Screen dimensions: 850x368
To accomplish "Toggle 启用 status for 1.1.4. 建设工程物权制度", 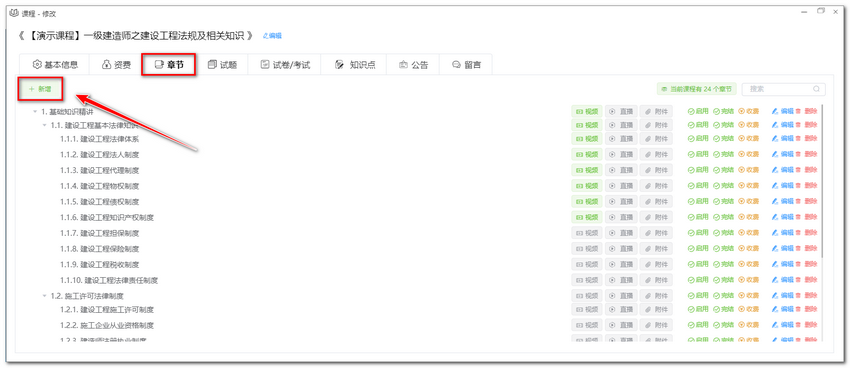I will click(698, 186).
